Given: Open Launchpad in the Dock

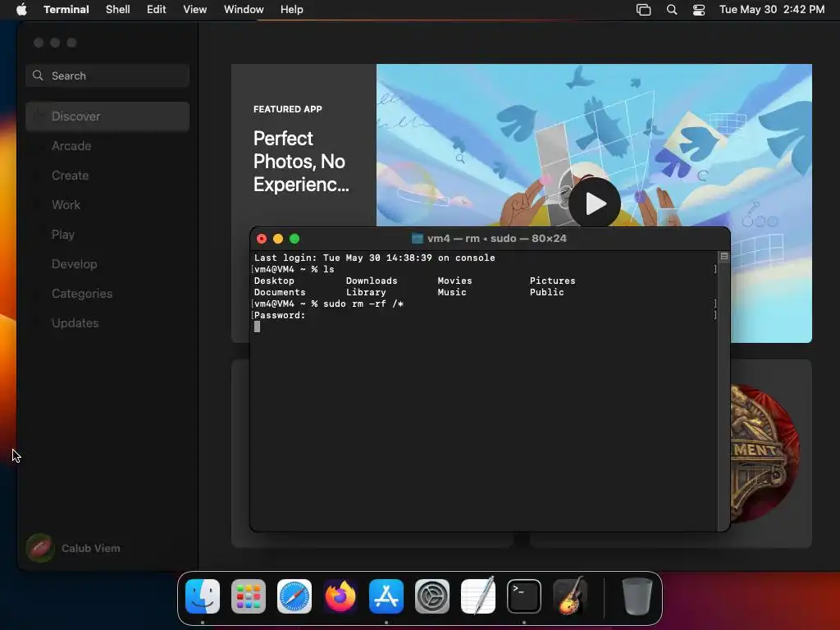Looking at the screenshot, I should [249, 596].
